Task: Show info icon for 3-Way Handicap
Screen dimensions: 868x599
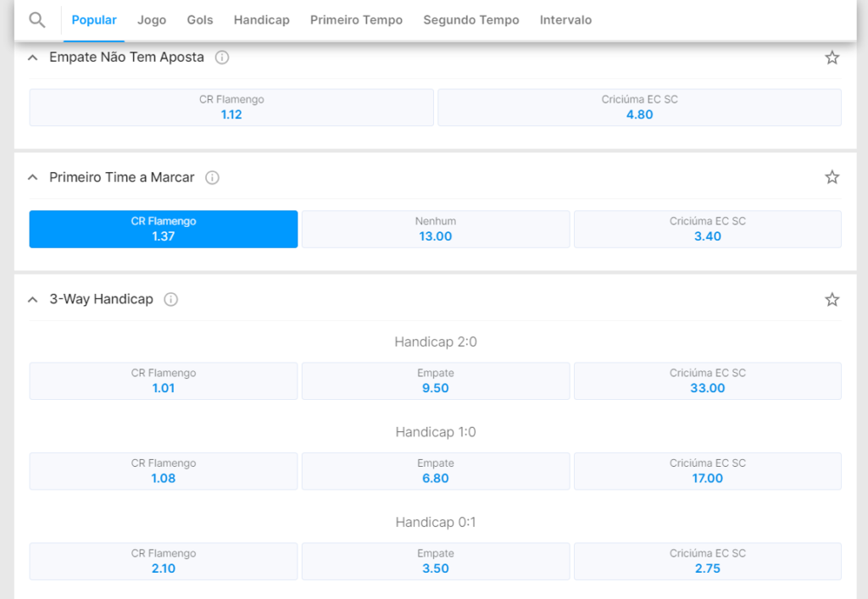Action: point(170,299)
